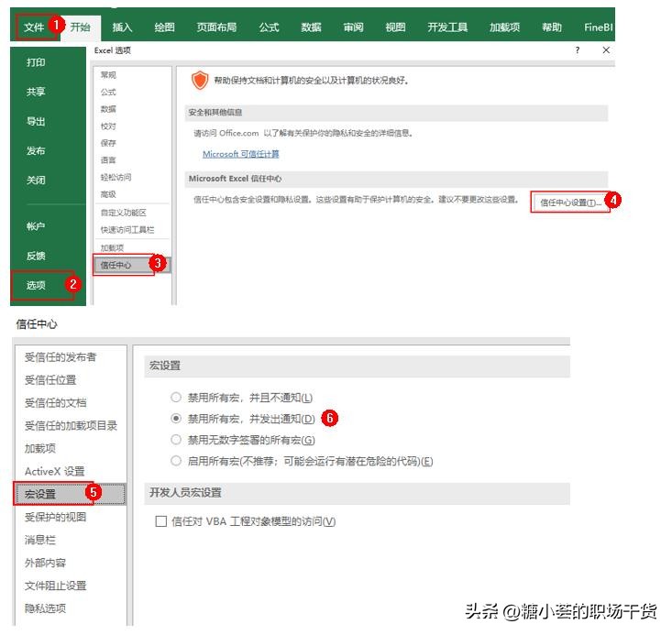Select 常规 in Excel options list
Screen dimensions: 672x635
coord(108,75)
